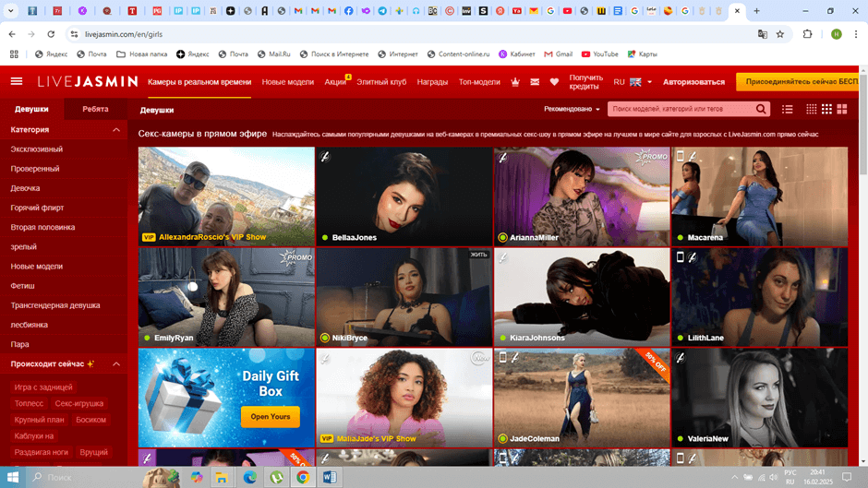Collapse the Происходит сейчас section
The image size is (868, 488).
tap(116, 364)
